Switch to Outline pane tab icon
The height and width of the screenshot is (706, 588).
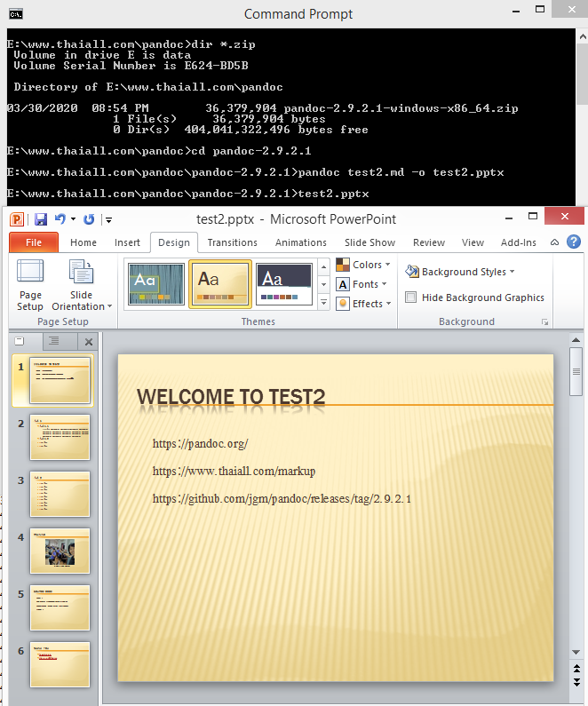click(53, 340)
